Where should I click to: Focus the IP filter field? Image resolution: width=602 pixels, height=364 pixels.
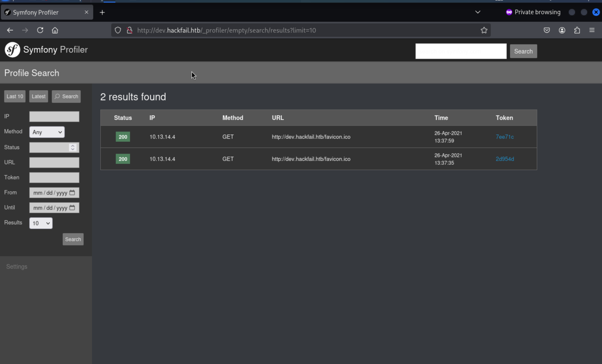coord(54,117)
